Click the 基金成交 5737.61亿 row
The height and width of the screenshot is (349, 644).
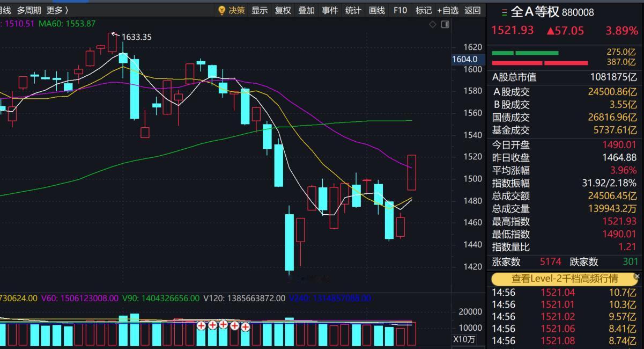coord(564,130)
